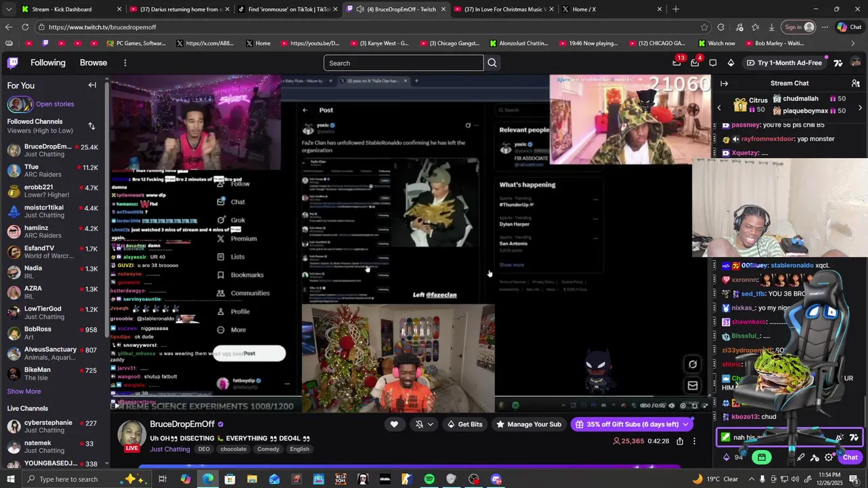Sort followed channels with arrows icon

tap(92, 126)
